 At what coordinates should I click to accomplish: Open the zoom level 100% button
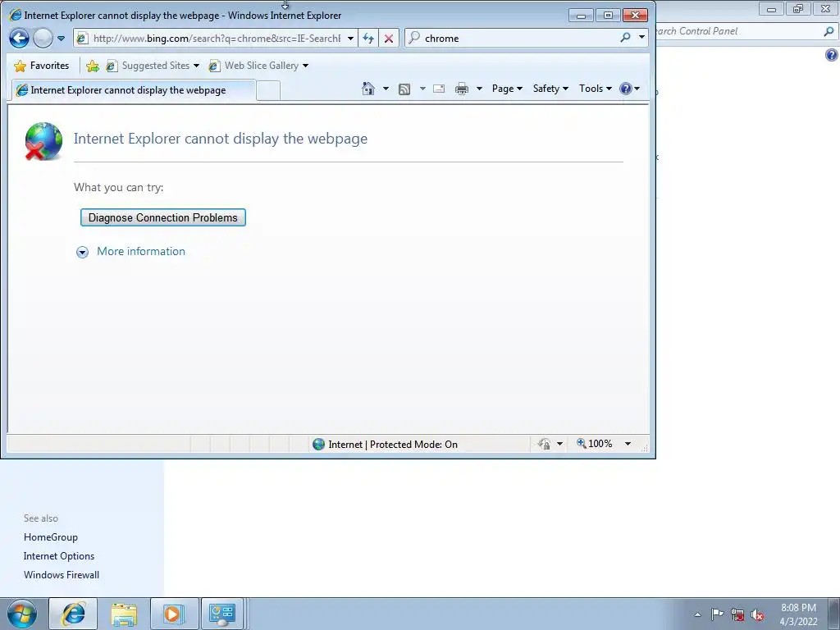click(x=595, y=444)
